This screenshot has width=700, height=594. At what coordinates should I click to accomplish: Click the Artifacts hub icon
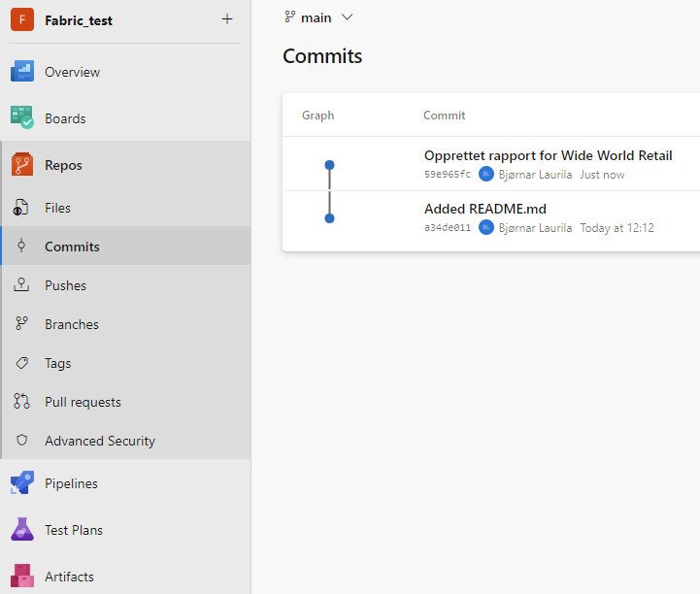(22, 576)
